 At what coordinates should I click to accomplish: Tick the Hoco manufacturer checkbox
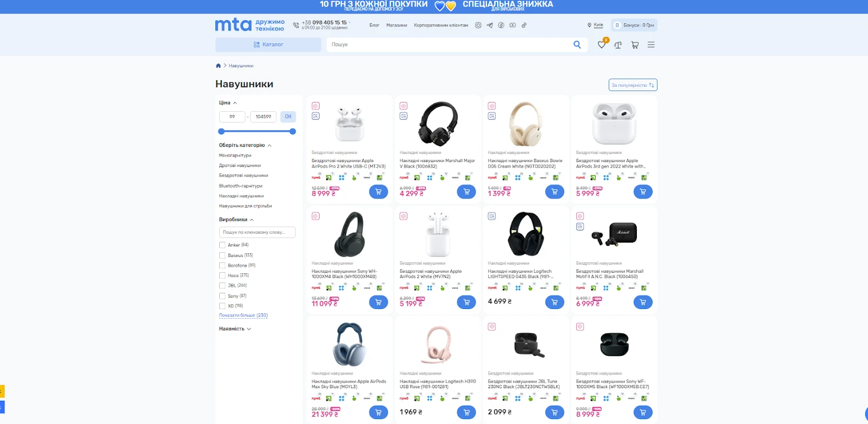222,275
